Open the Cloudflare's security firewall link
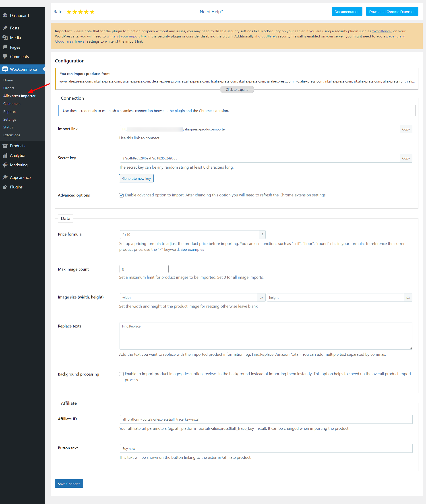426x504 pixels. [x=268, y=36]
